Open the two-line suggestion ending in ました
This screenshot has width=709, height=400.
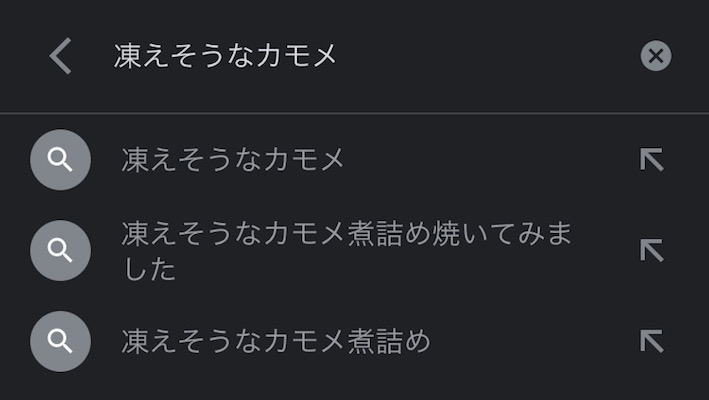coord(345,250)
